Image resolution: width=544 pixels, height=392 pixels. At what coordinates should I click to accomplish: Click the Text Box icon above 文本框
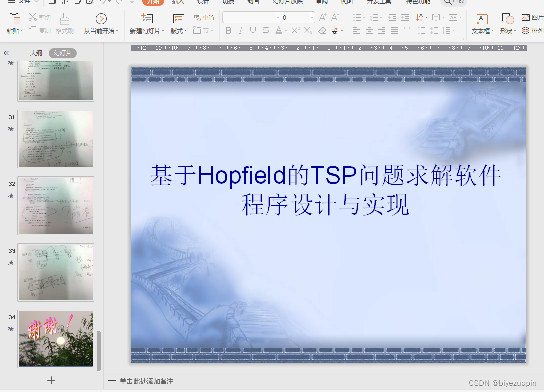pos(483,19)
